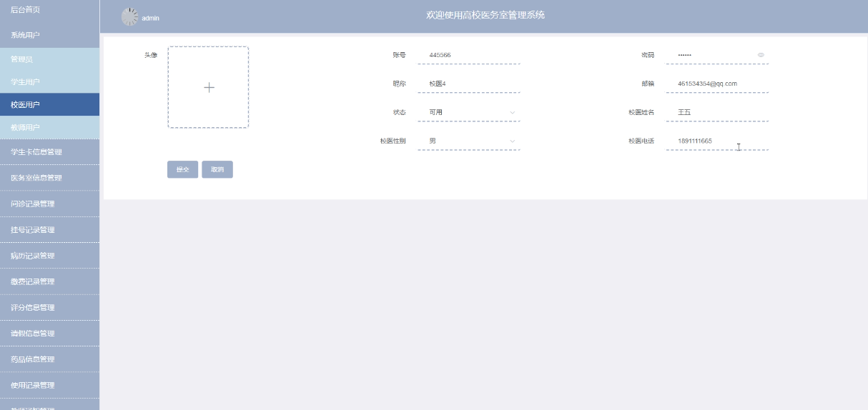Viewport: 868px width, 410px height.
Task: Click the plus icon to upload avatar
Action: coord(209,87)
